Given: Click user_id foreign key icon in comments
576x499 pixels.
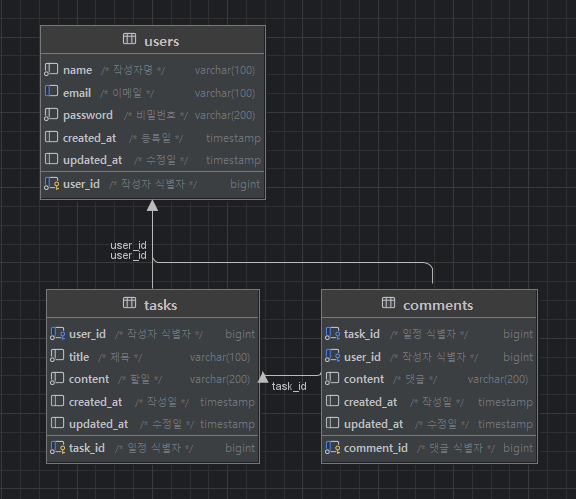Looking at the screenshot, I should pyautogui.click(x=332, y=355).
